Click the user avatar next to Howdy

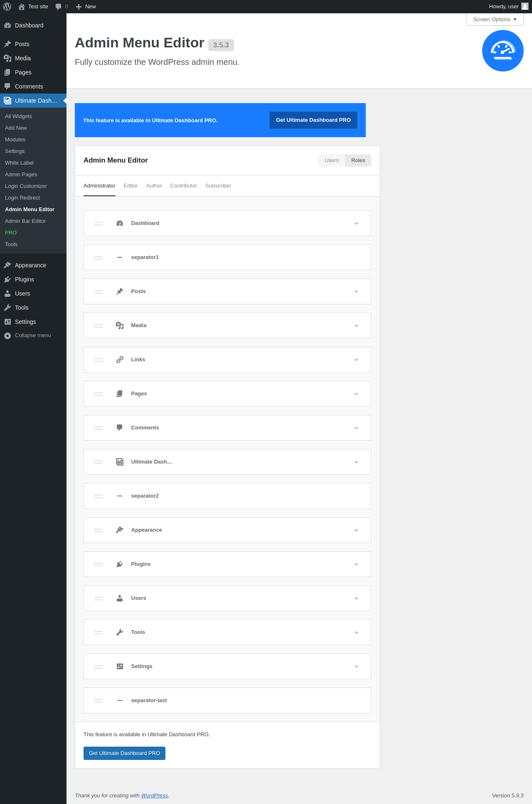coord(525,6)
